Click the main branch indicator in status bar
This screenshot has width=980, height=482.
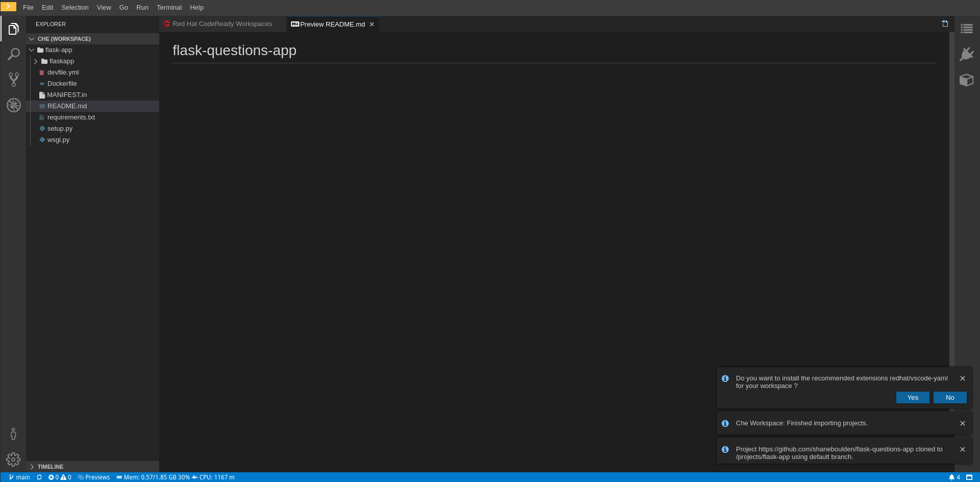point(19,477)
